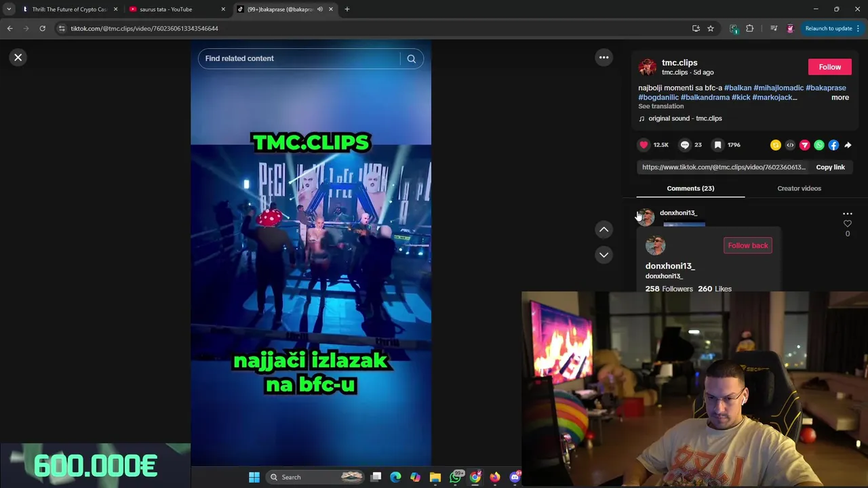Image resolution: width=868 pixels, height=488 pixels.
Task: Open the browser extensions puzzle icon
Action: (749, 28)
